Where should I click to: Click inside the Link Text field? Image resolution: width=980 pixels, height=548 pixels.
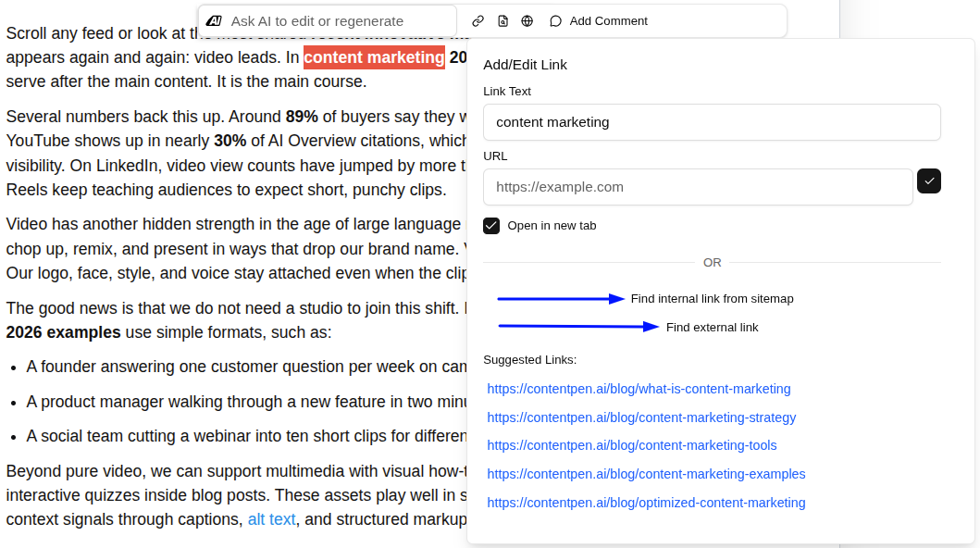[712, 122]
